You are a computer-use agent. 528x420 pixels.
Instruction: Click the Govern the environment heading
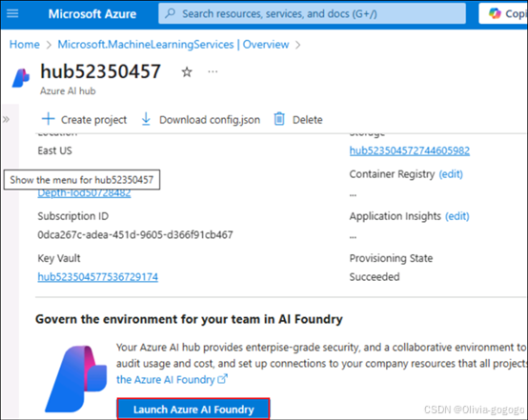click(189, 319)
